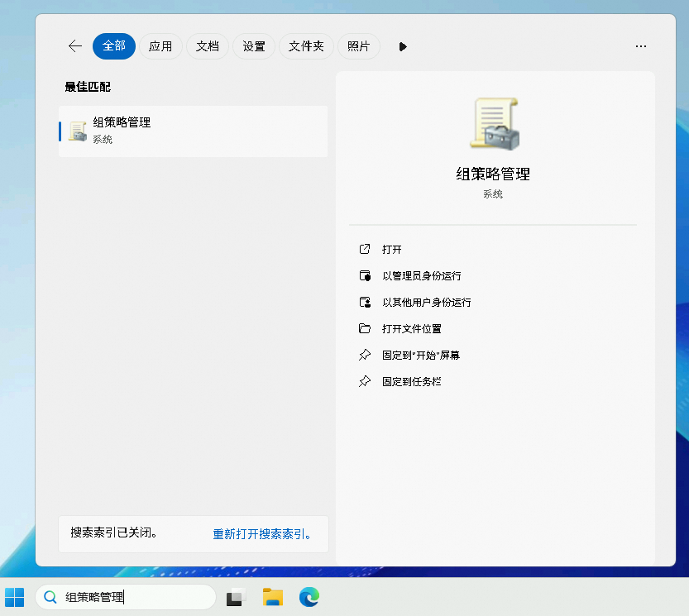Click the taskbar search box
The image size is (689, 616).
[x=126, y=597]
